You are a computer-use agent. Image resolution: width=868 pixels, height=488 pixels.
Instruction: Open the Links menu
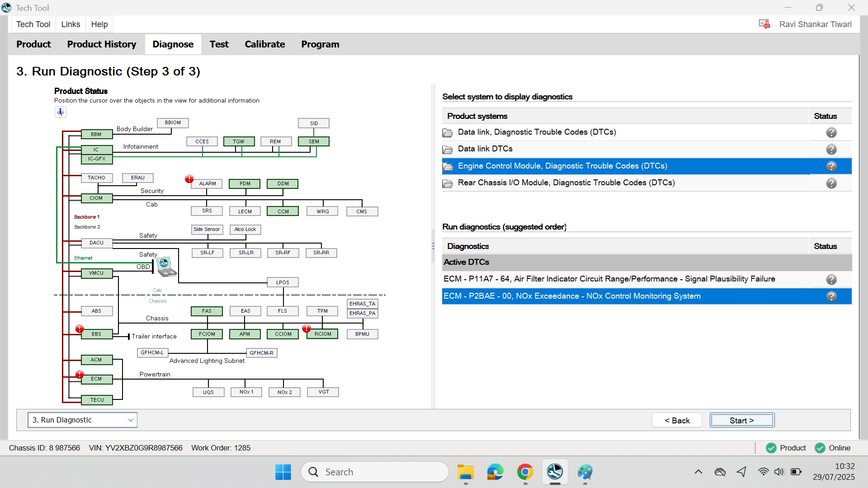pyautogui.click(x=71, y=24)
